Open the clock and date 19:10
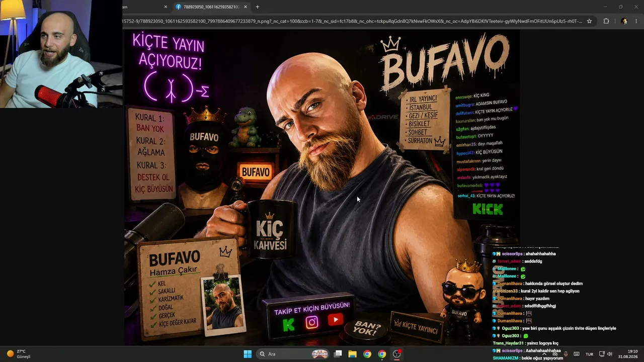The height and width of the screenshot is (362, 644). point(628,354)
